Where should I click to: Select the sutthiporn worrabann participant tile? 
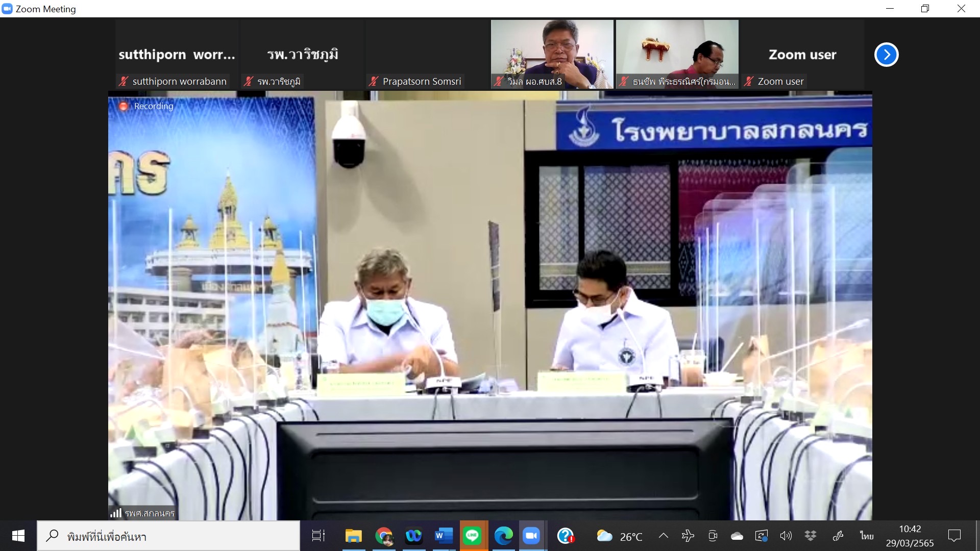click(x=177, y=55)
